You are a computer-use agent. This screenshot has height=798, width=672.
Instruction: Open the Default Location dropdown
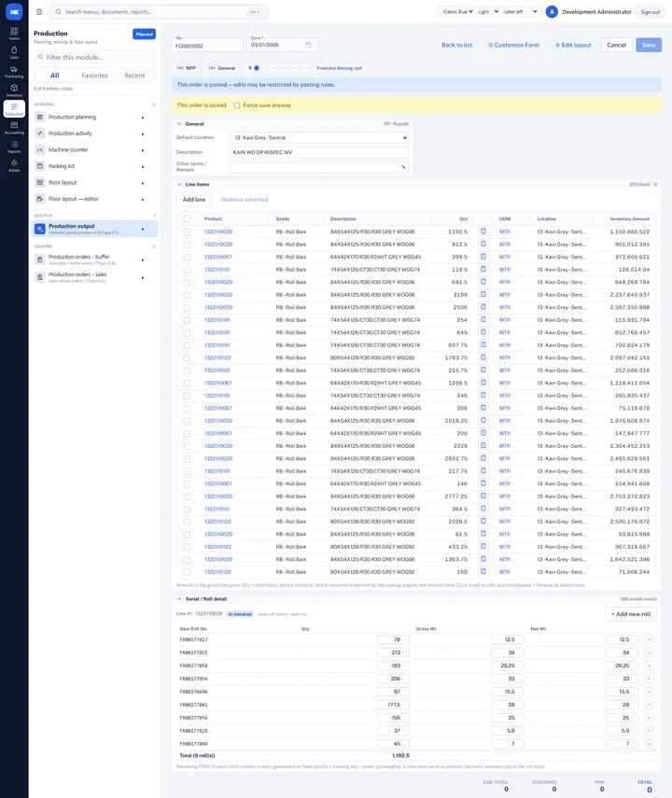tap(318, 137)
